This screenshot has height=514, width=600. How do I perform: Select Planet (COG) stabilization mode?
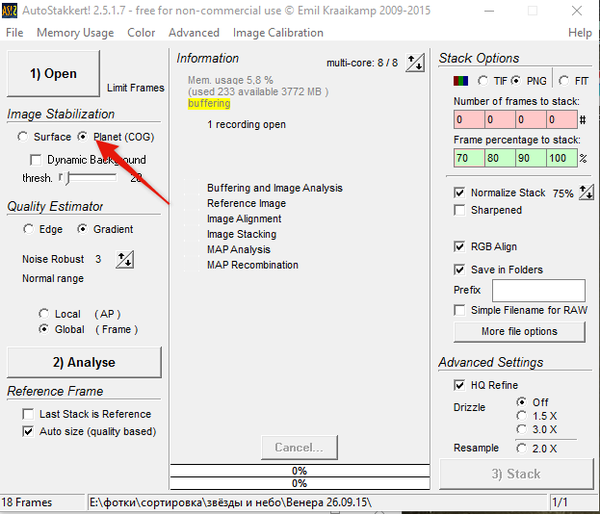coord(85,137)
